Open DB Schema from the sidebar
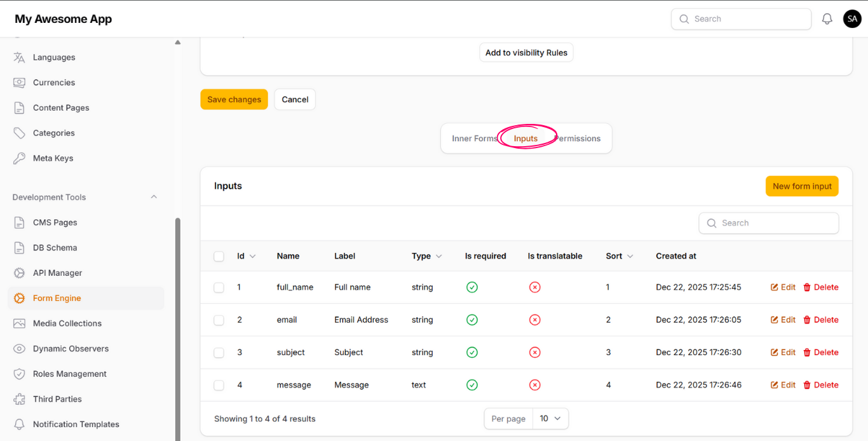 pyautogui.click(x=55, y=248)
